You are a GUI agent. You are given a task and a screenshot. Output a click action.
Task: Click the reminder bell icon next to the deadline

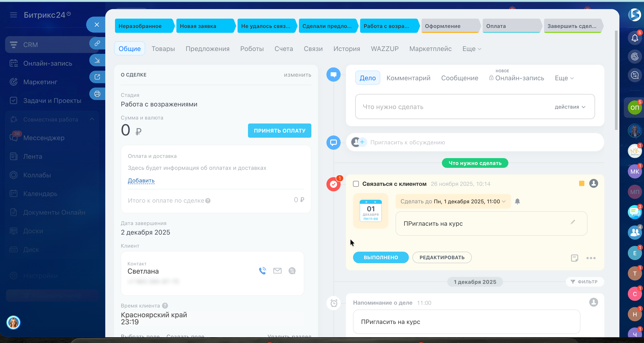click(x=517, y=201)
